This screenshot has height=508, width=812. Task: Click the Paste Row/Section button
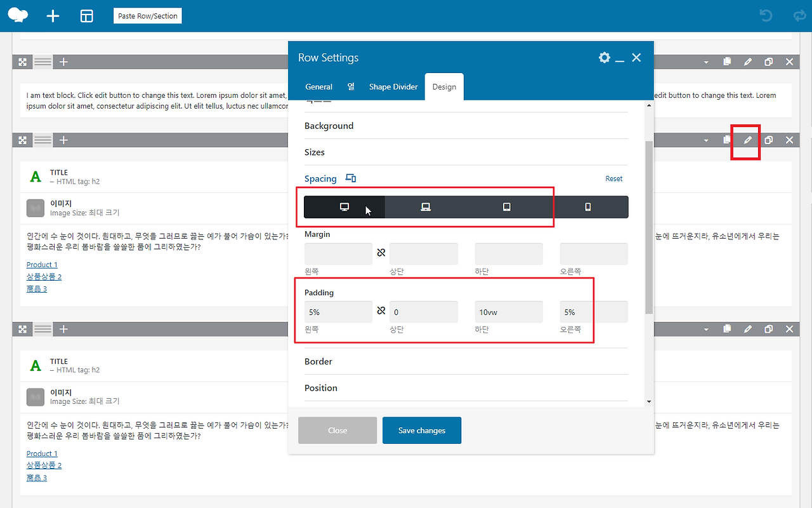coord(148,16)
